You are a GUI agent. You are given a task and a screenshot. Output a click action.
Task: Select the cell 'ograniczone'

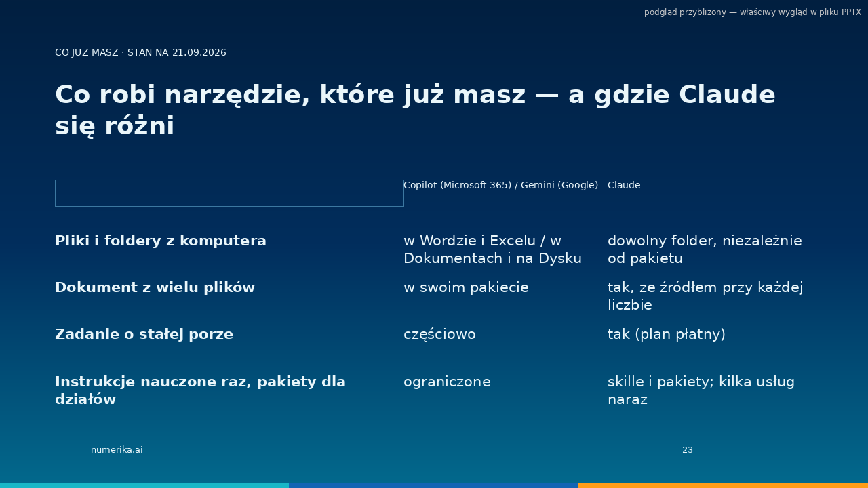click(447, 382)
